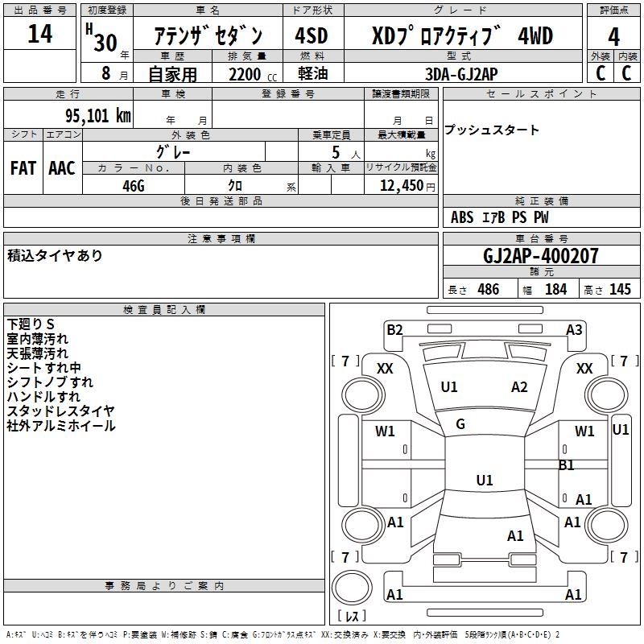644x644 pixels.
Task: Click the 純正装備 section header
Action: (541, 200)
